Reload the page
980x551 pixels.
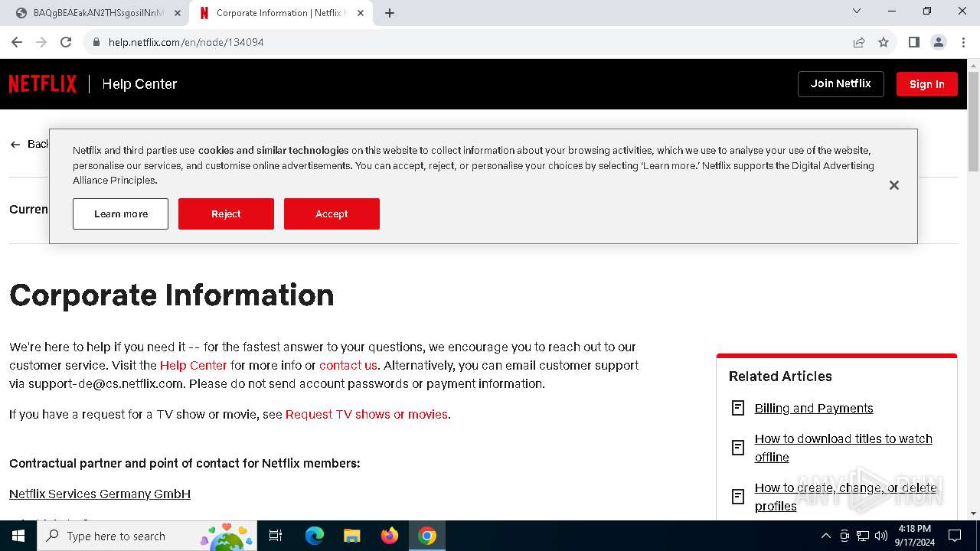point(66,42)
